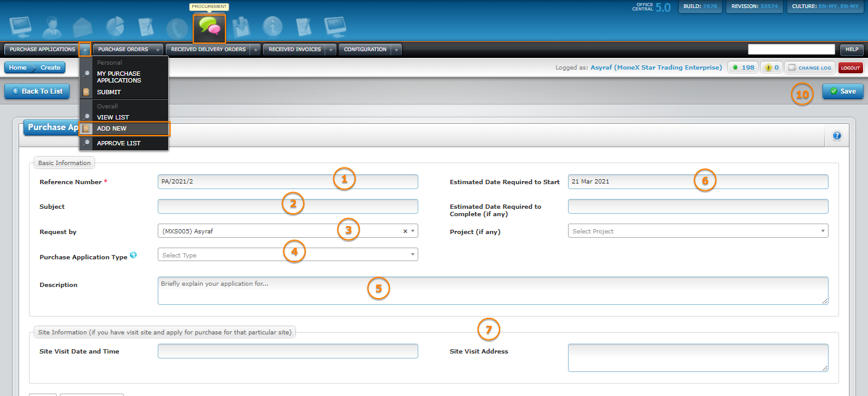
Task: Click the Asyraf (MoneX Star Trading Enterprise) link
Action: point(656,68)
